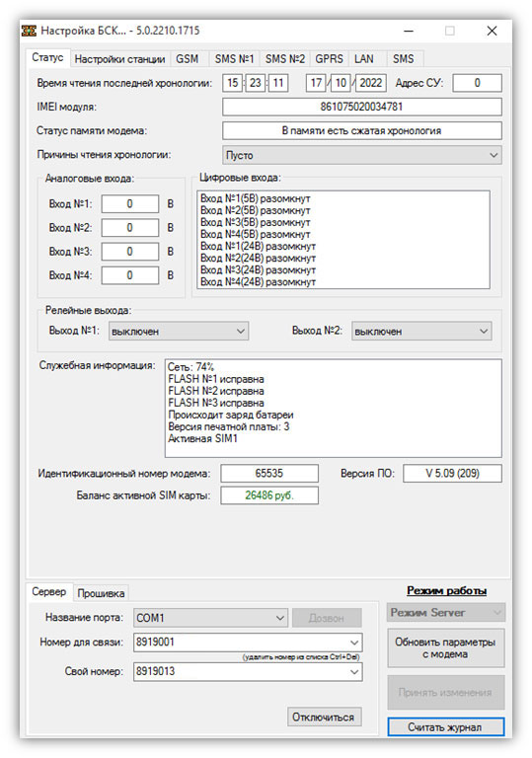Click the Статус памяти модема field
This screenshot has width=532, height=758.
362,130
